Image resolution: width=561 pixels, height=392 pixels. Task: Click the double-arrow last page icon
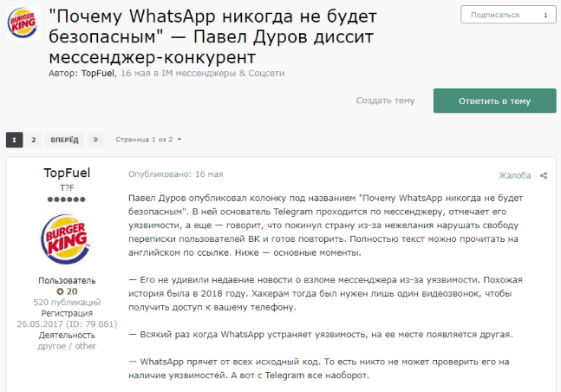[x=95, y=140]
